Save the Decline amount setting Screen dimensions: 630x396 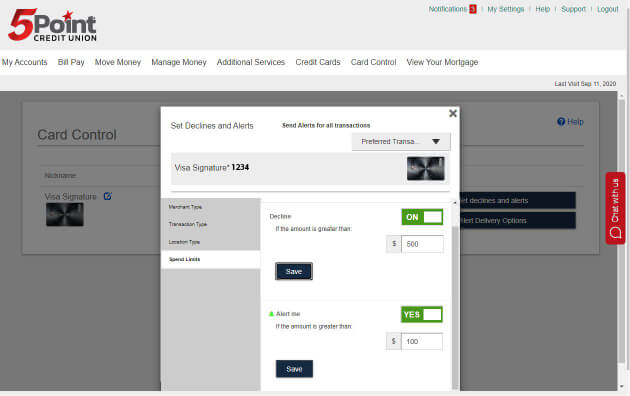tap(294, 271)
